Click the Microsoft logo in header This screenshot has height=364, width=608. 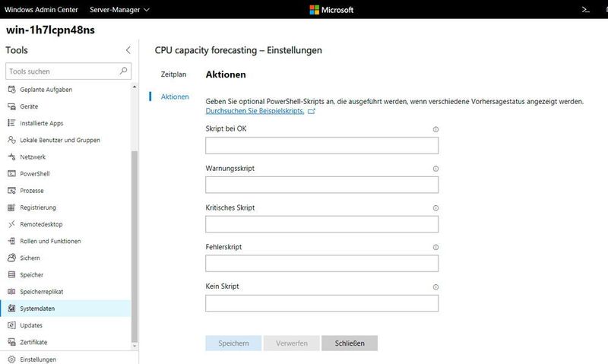point(331,10)
